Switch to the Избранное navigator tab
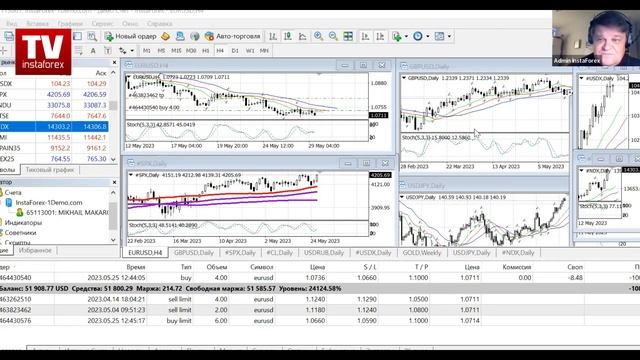The image size is (640, 360). pyautogui.click(x=35, y=250)
